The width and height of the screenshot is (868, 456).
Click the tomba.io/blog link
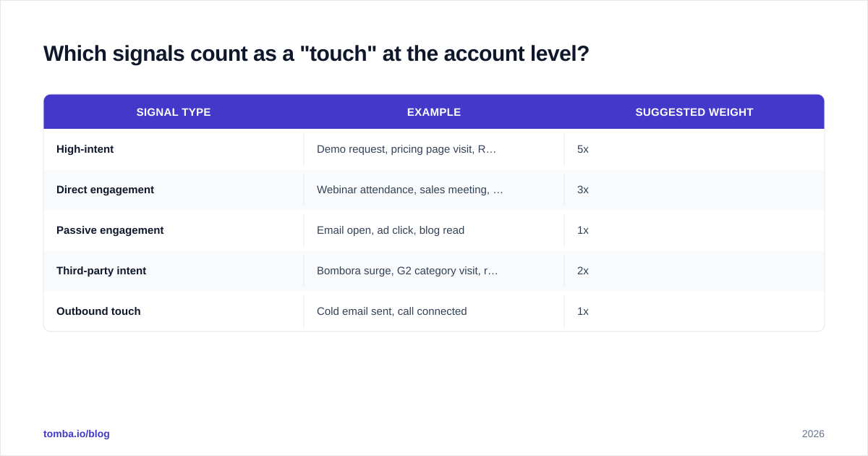[77, 434]
